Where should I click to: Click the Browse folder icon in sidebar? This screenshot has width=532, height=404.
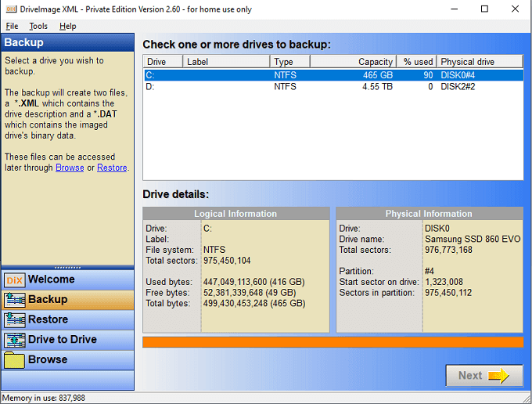click(x=15, y=360)
